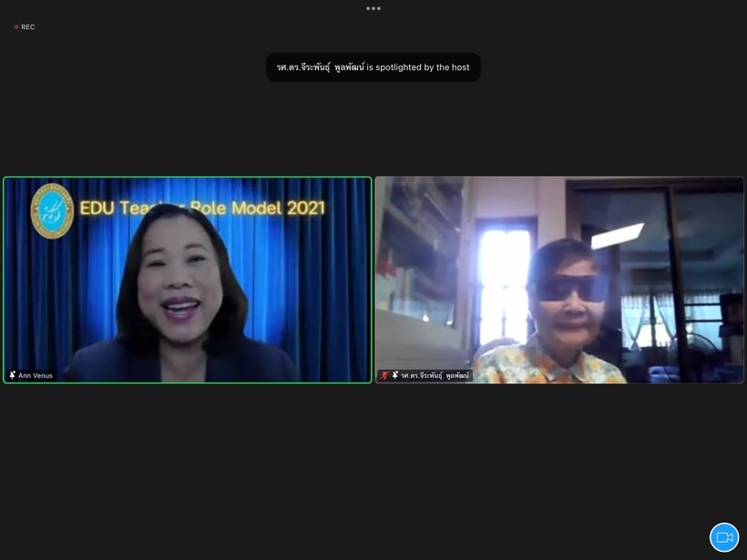Click the red REC recording indicator

click(x=16, y=27)
